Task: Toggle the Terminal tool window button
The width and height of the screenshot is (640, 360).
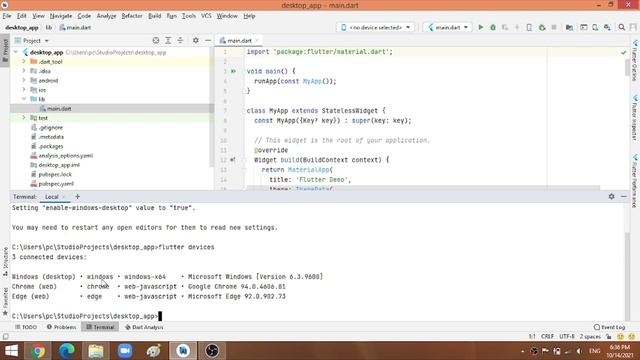Action: [100, 327]
